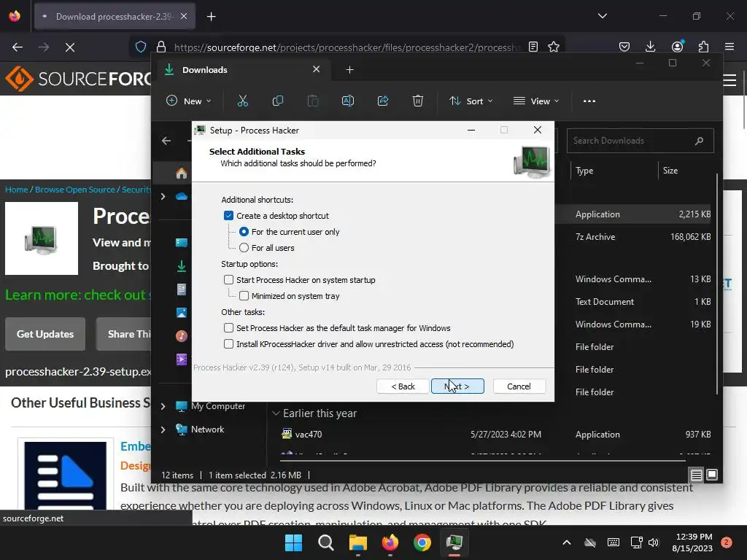Open the See more ellipsis in Explorer toolbar

tap(589, 101)
